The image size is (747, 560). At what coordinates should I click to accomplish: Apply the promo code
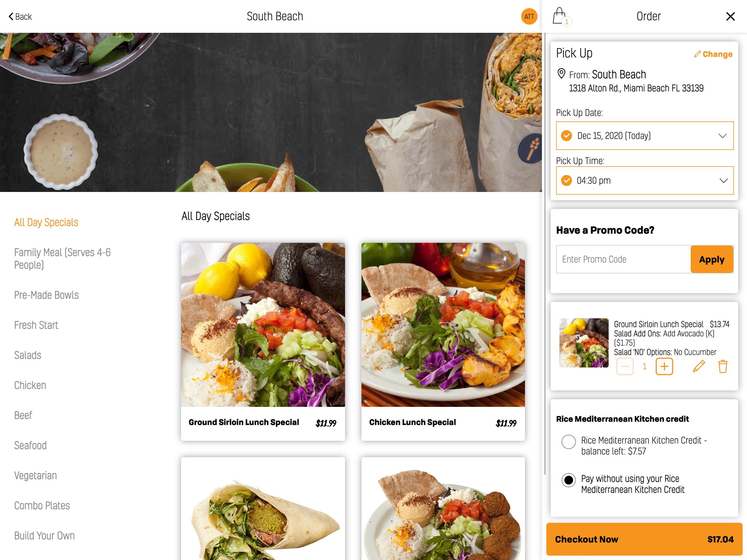(711, 259)
